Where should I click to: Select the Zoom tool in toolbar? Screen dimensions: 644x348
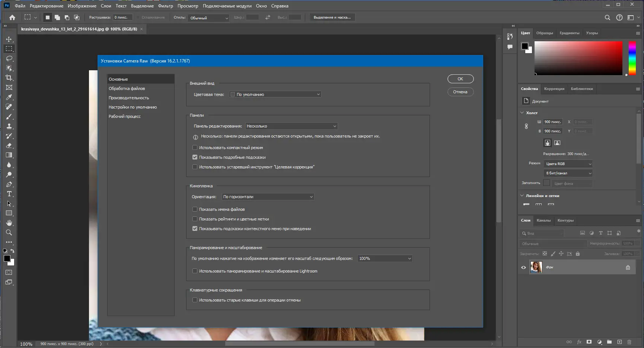(x=9, y=232)
